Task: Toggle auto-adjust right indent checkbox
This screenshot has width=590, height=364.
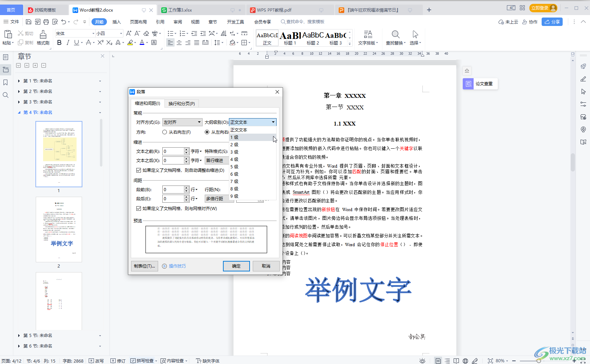Action: 138,170
